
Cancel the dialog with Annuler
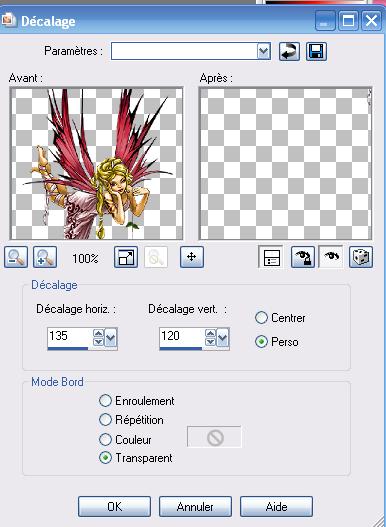(x=195, y=506)
